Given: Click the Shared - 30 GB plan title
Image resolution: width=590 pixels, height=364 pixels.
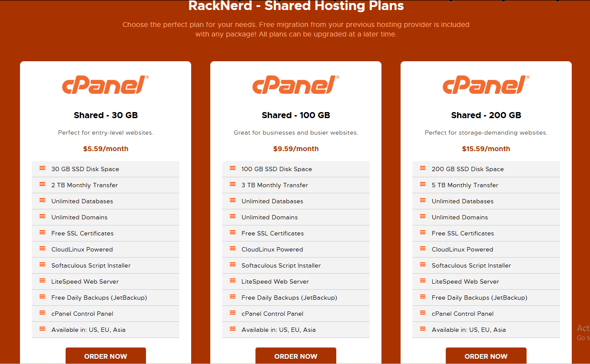Looking at the screenshot, I should 106,115.
